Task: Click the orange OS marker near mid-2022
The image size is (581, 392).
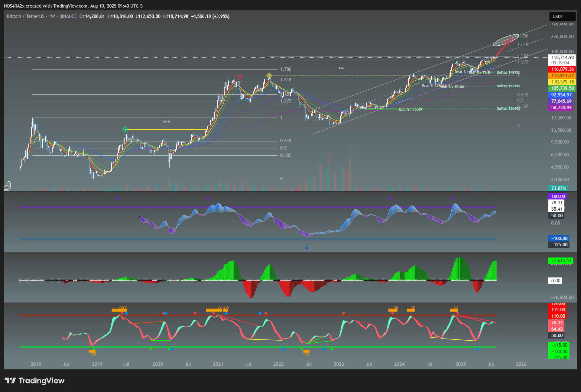Action: pyautogui.click(x=307, y=352)
